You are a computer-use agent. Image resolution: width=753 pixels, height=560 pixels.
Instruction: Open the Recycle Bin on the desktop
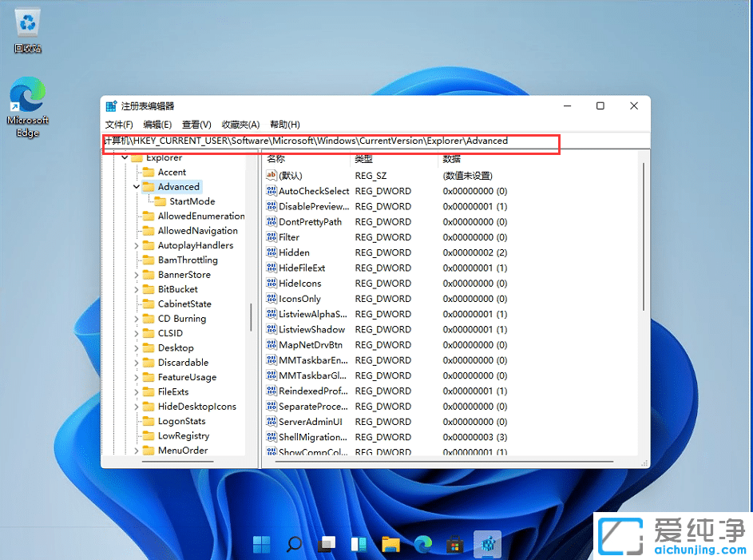coord(26,24)
